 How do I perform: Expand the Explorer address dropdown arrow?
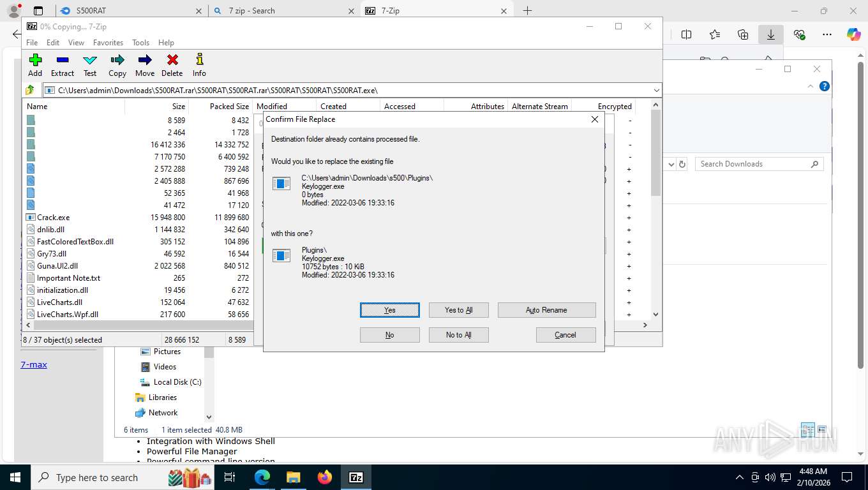pyautogui.click(x=671, y=164)
